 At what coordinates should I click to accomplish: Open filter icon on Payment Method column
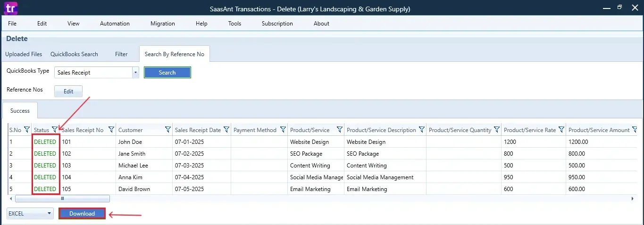coord(283,130)
